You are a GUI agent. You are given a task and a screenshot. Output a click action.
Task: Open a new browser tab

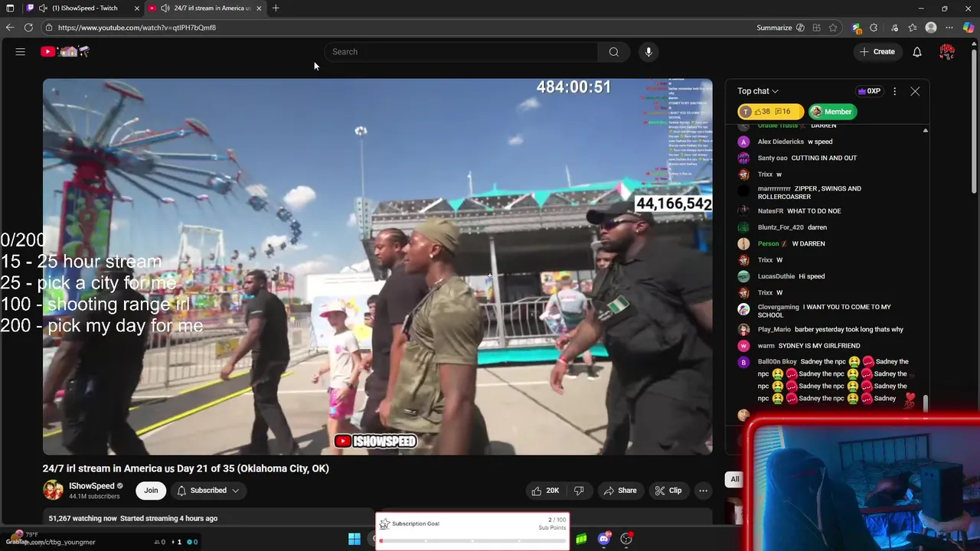pos(276,8)
